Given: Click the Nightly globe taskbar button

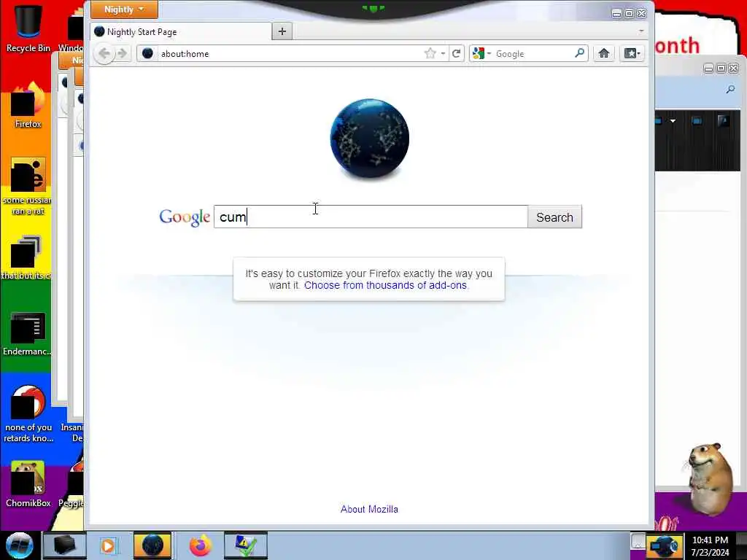Looking at the screenshot, I should tap(152, 545).
